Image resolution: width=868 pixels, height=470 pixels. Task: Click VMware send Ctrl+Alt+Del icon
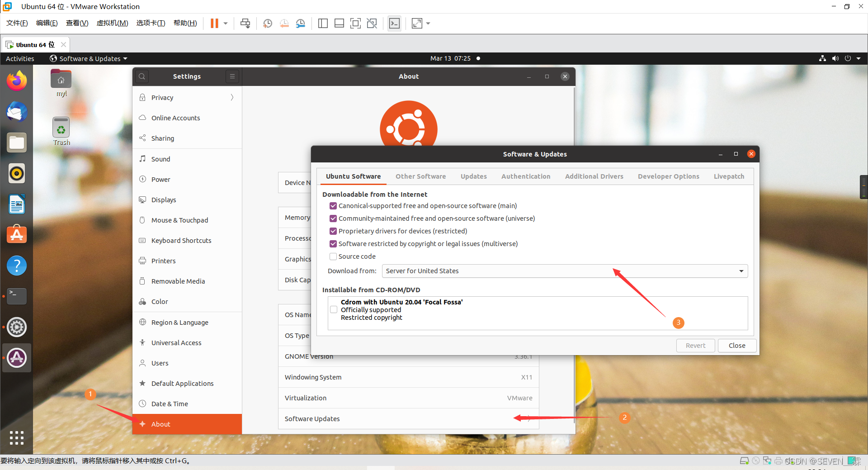[x=245, y=24]
